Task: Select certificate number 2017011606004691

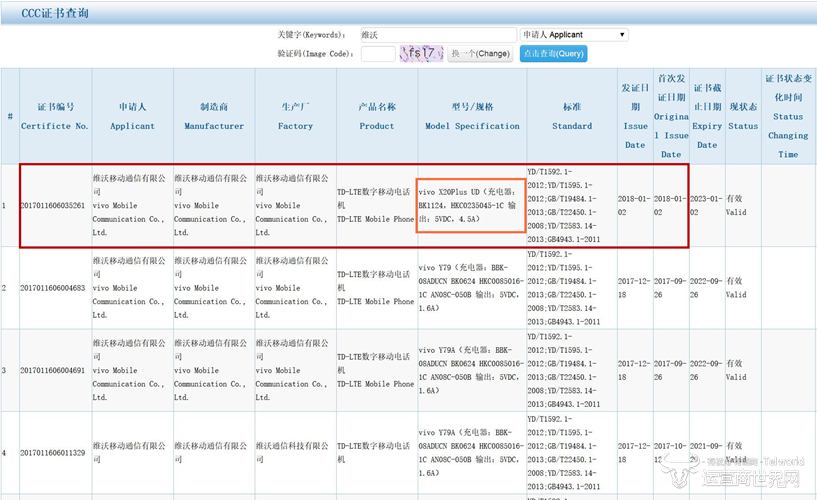Action: [x=55, y=370]
